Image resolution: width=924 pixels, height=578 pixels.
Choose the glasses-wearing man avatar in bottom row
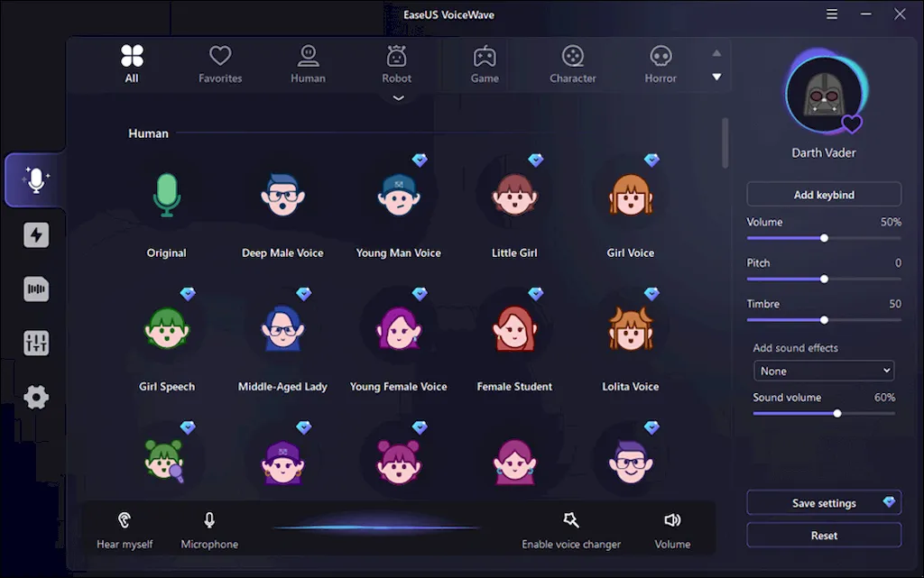click(x=631, y=462)
